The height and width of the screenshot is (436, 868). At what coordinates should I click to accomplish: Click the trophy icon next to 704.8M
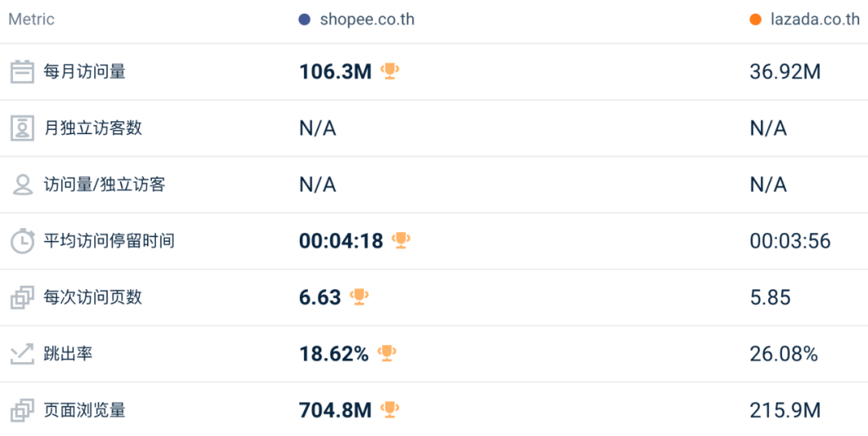tap(390, 410)
